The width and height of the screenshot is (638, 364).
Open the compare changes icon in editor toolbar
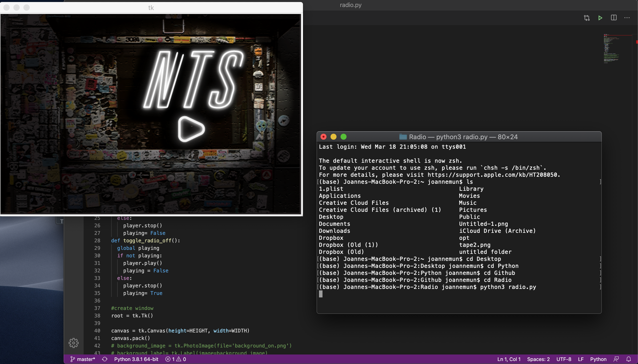click(x=587, y=18)
